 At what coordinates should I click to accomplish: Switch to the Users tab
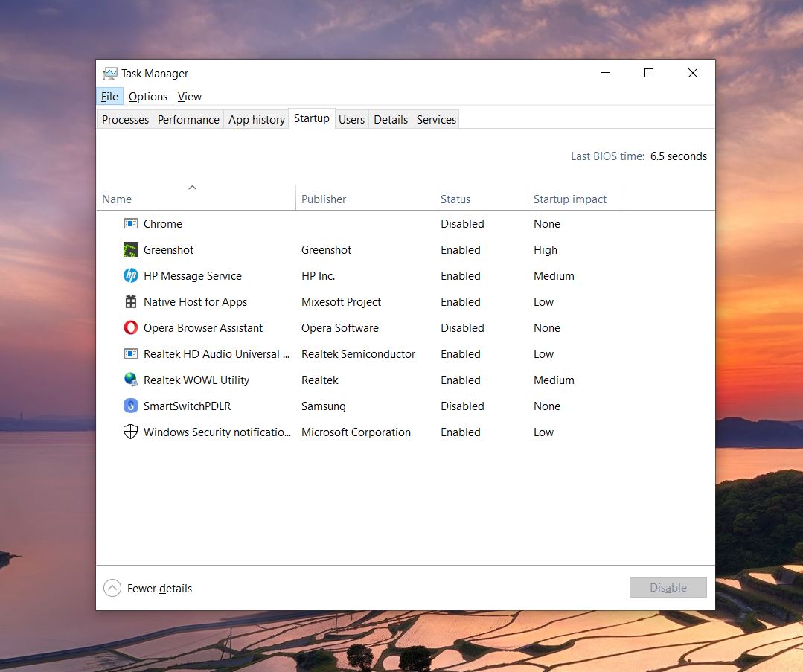click(x=351, y=119)
